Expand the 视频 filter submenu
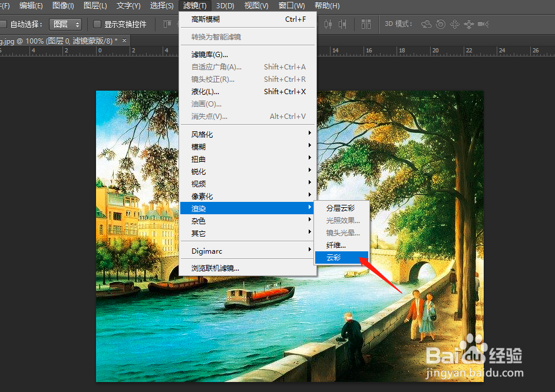 point(247,184)
